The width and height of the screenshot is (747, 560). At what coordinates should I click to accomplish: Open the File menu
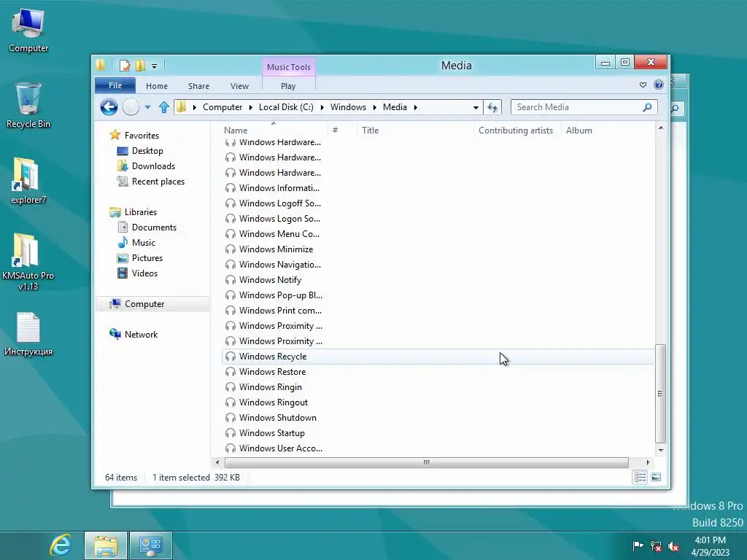click(x=115, y=85)
